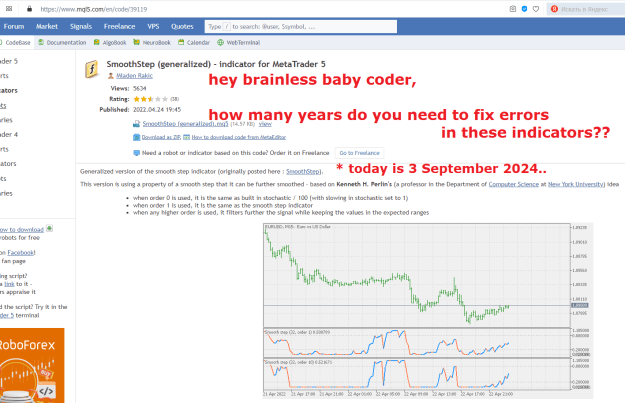Click the download icon beside how to download
The image size is (625, 403).
point(49,228)
